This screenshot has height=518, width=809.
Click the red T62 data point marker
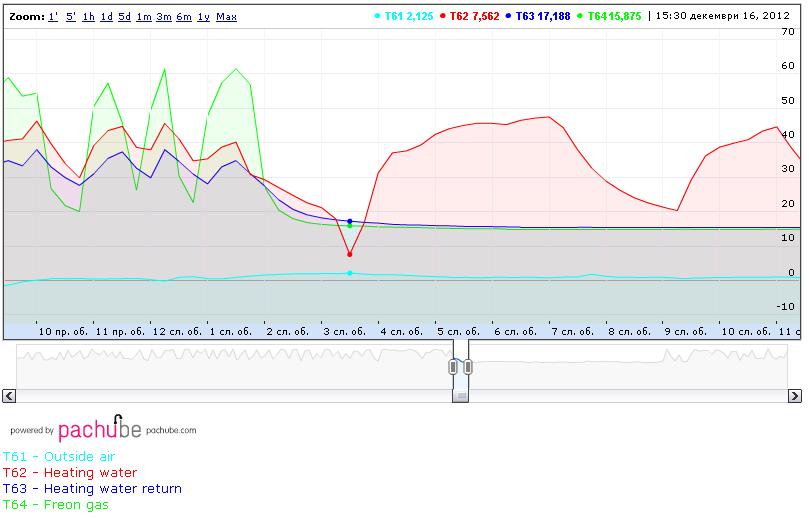click(349, 254)
